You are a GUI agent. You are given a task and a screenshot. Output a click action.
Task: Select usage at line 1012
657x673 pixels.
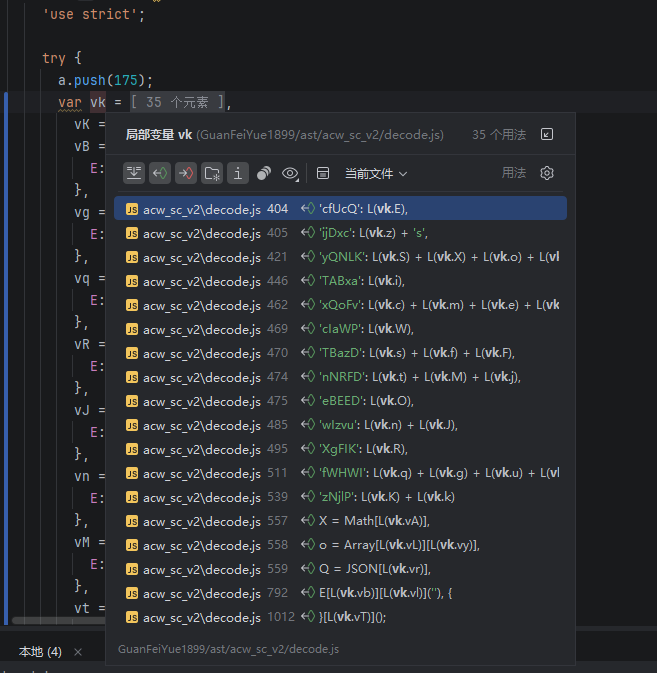tap(340, 618)
